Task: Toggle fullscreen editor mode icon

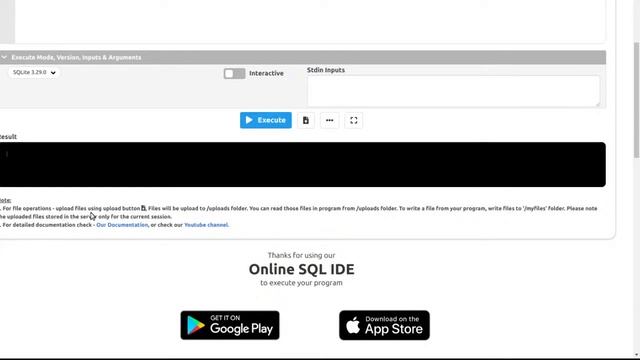Action: pyautogui.click(x=353, y=120)
